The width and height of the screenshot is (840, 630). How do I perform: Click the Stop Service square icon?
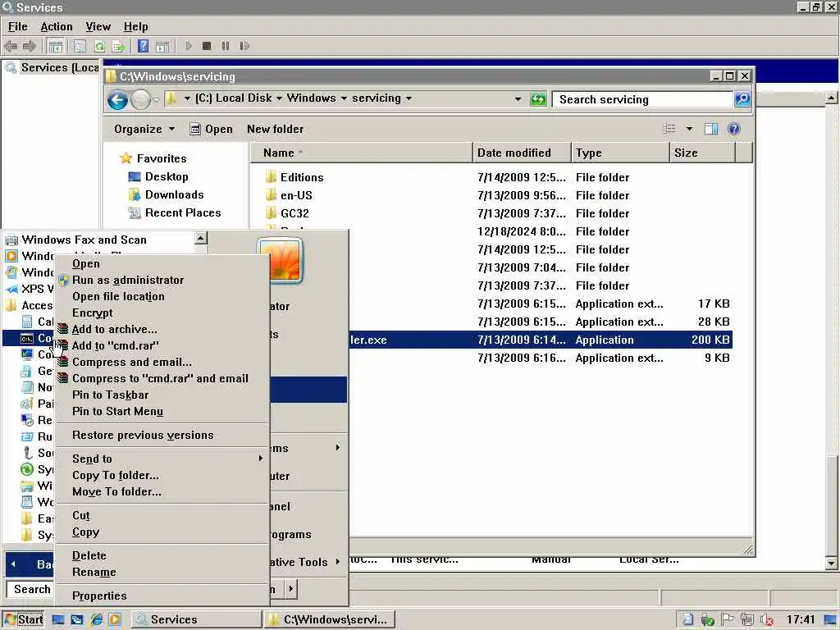[207, 46]
